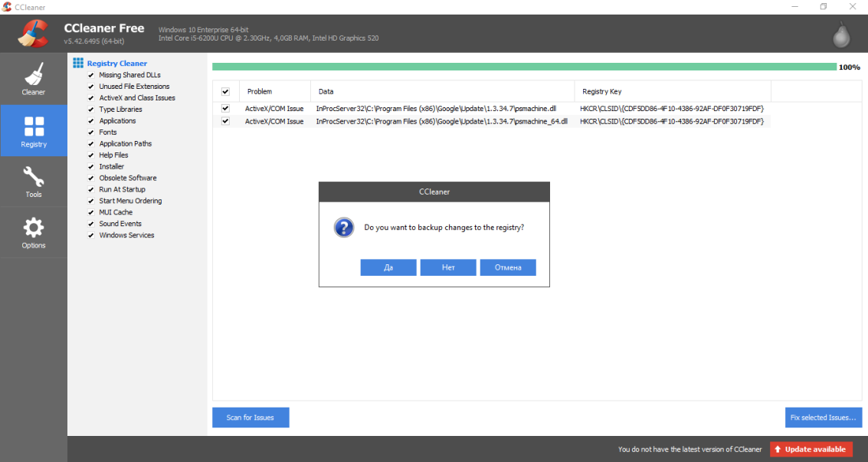Toggle Help Files checkbox
868x462 pixels.
pos(91,155)
